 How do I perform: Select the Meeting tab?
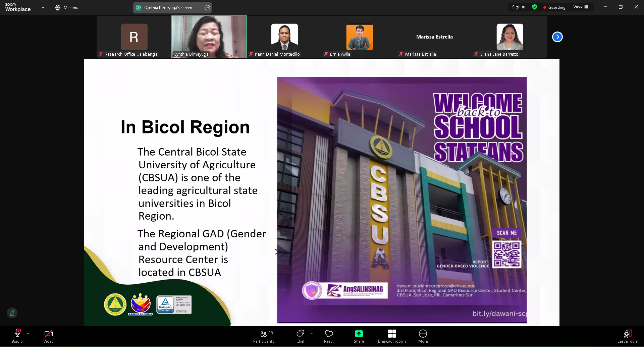pyautogui.click(x=67, y=8)
